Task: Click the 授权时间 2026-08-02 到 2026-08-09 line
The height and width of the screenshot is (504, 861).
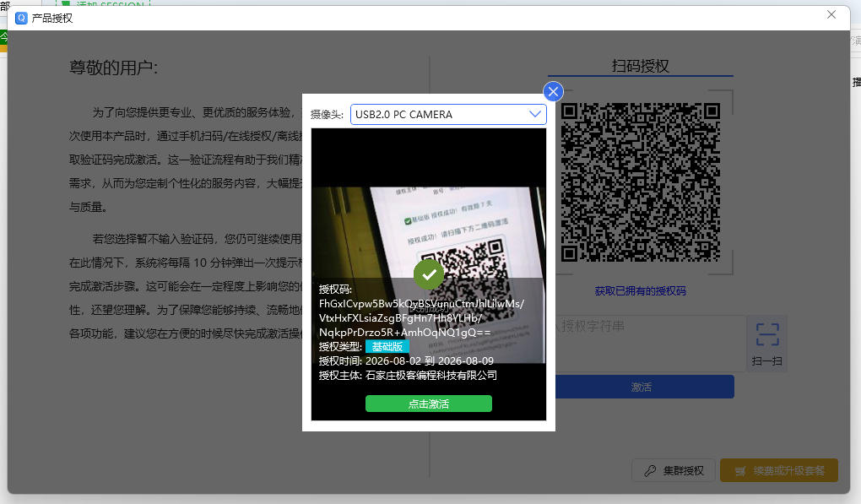Action: click(406, 360)
